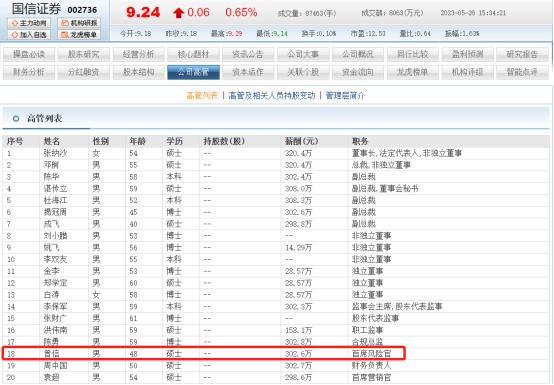Select name 刘小腊 in row 8
554x385 pixels.
[55, 236]
